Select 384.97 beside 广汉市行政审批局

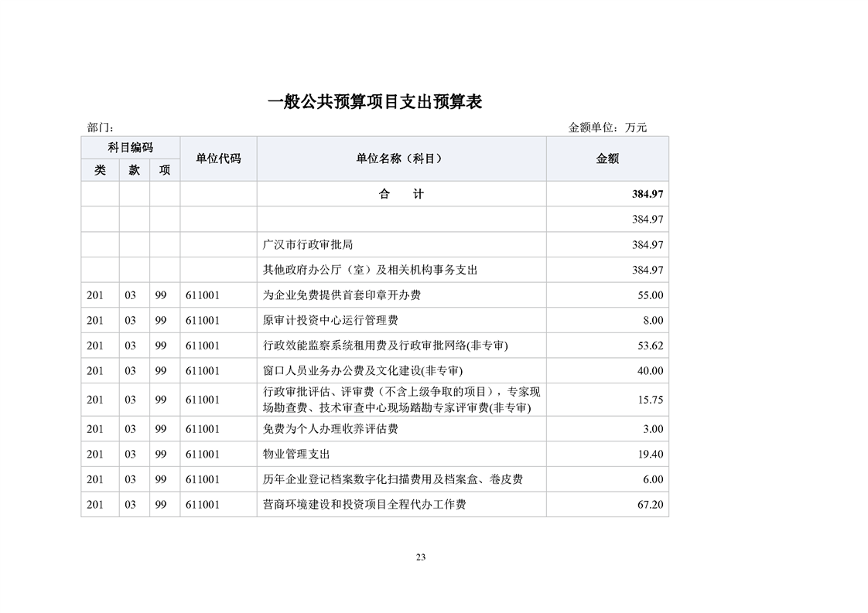tap(648, 244)
